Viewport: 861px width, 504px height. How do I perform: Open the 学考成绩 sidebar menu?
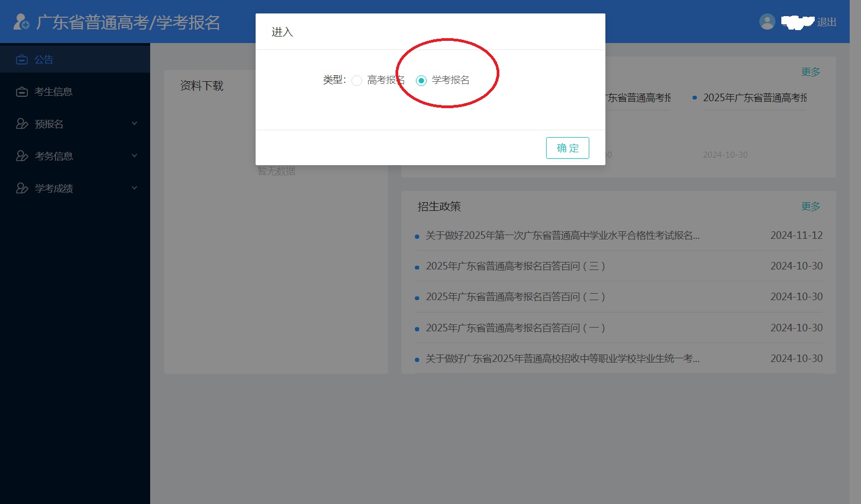tap(75, 188)
